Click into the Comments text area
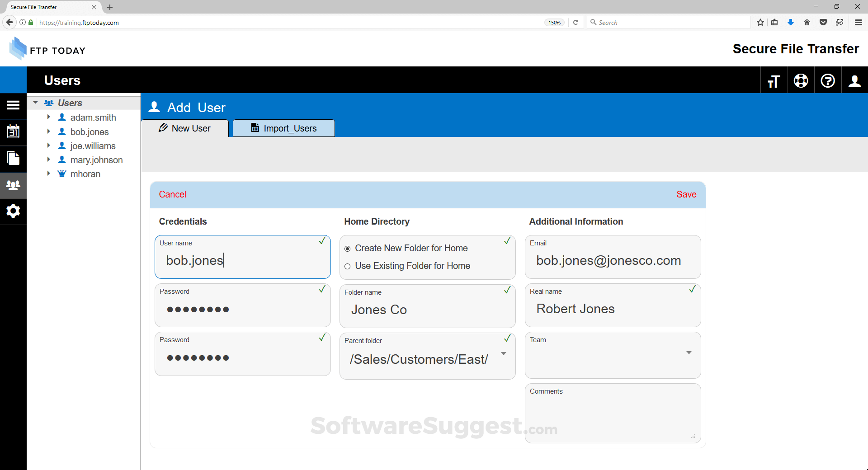Screen dimensions: 868x470 tap(613, 416)
